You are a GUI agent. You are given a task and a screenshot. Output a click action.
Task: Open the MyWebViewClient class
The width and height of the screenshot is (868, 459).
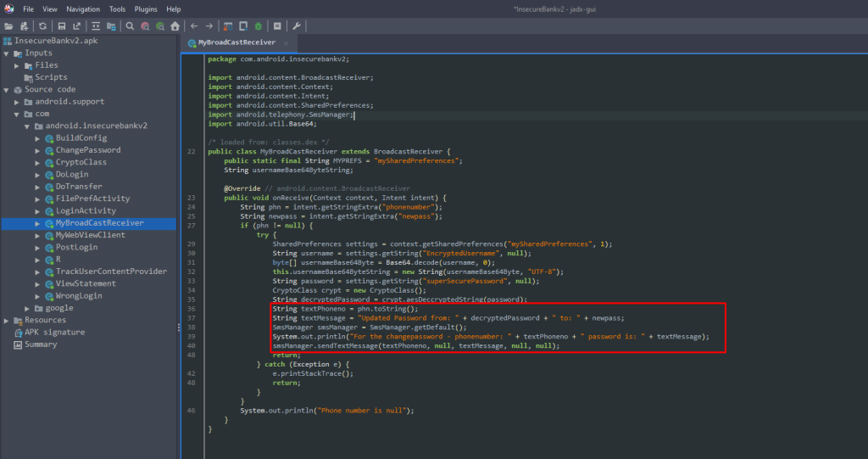(90, 235)
